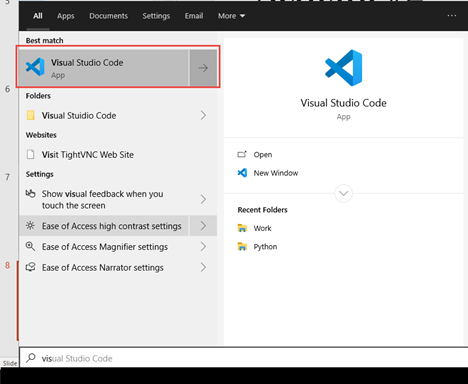468x384 pixels.
Task: Click the brightness sun icon for high contrast
Action: (30, 226)
